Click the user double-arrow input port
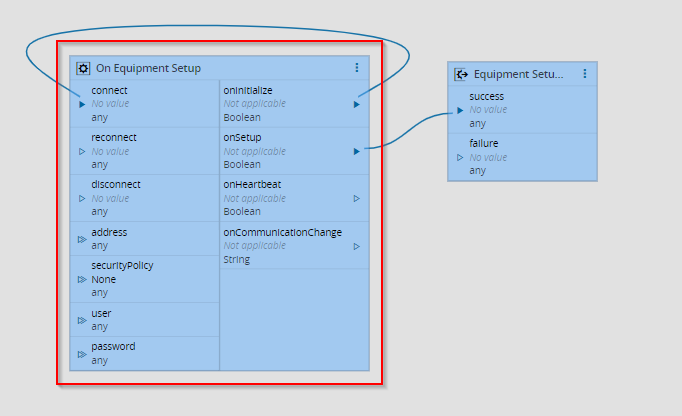The image size is (682, 416). click(82, 320)
